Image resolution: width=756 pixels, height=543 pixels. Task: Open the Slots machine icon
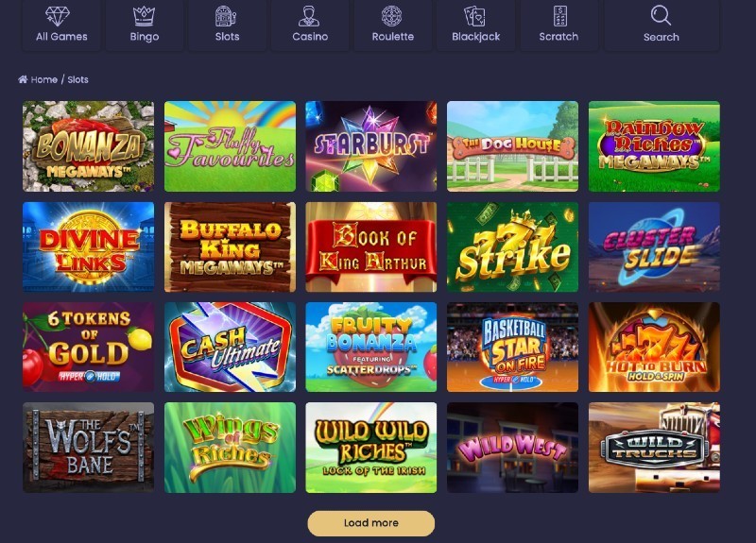click(226, 15)
